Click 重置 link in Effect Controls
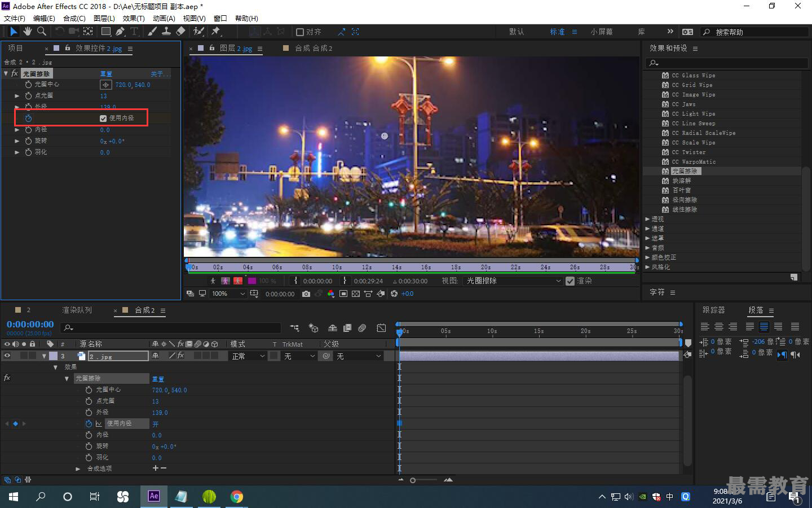The height and width of the screenshot is (508, 812). pos(106,74)
